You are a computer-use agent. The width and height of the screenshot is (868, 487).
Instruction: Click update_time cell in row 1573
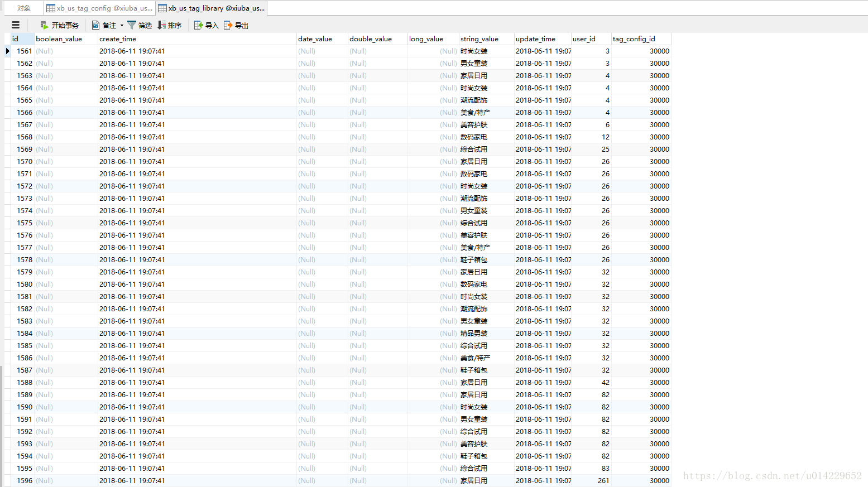coord(543,199)
